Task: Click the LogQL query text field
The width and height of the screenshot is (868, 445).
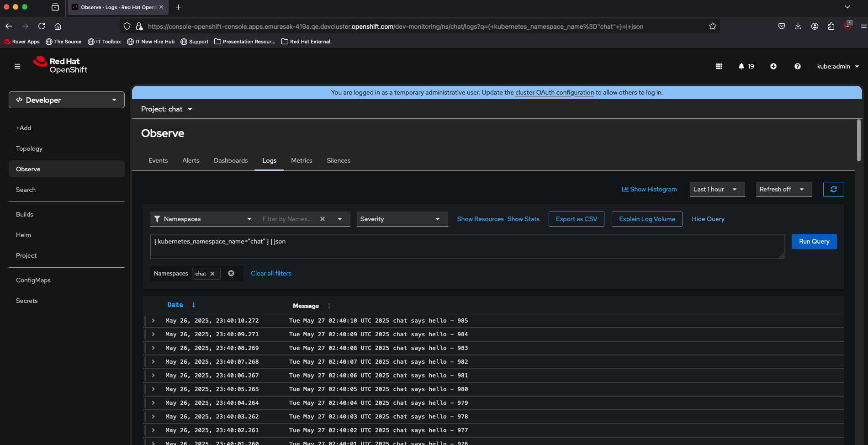Action: 466,246
